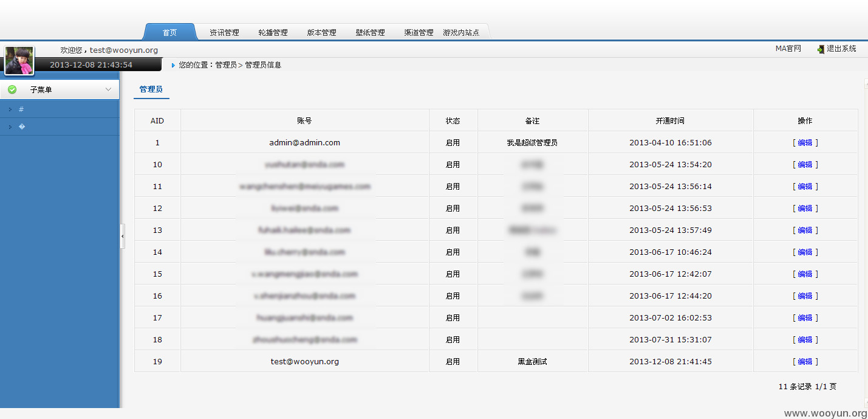Click the 退出系统 logout link
Screen dimensions: 868x419
[x=841, y=49]
